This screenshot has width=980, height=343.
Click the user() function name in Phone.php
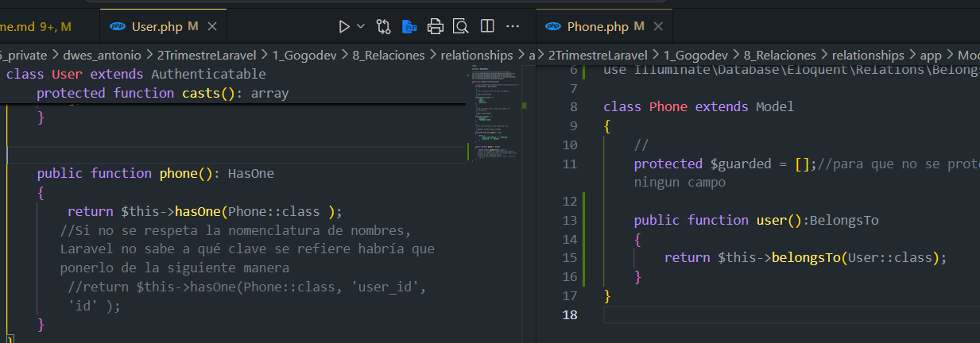tap(772, 220)
